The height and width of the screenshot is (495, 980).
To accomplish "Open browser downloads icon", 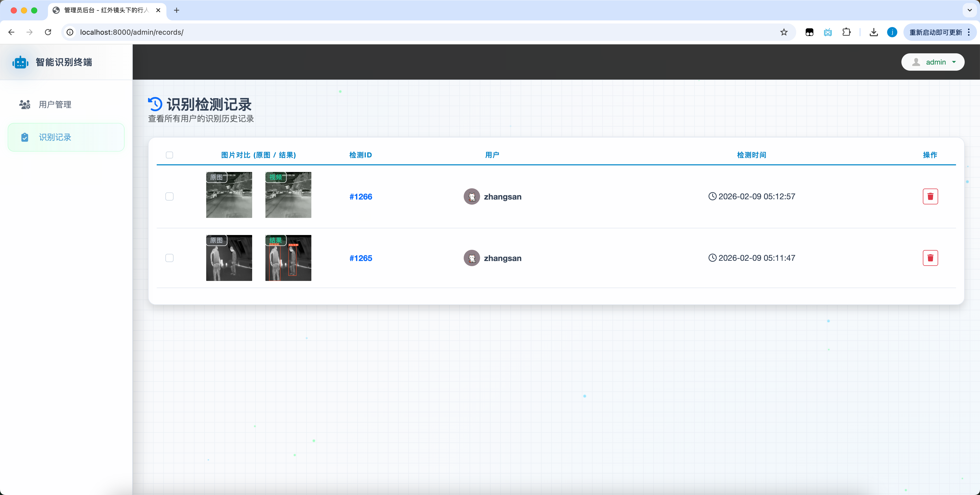I will 874,32.
